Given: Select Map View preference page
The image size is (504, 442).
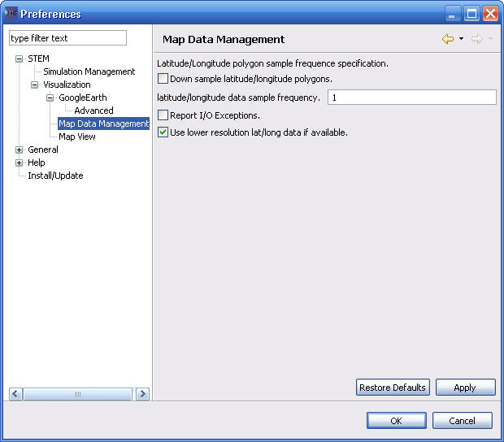Looking at the screenshot, I should tap(77, 136).
